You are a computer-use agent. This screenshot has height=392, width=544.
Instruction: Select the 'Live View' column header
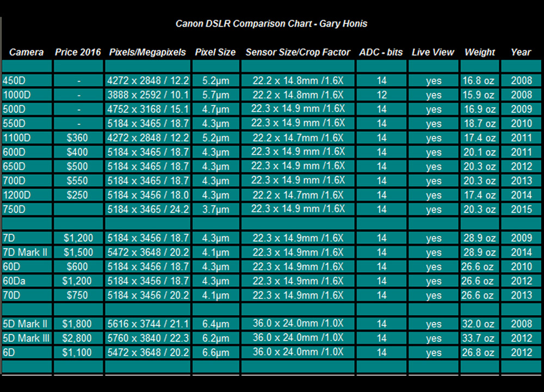click(x=433, y=52)
